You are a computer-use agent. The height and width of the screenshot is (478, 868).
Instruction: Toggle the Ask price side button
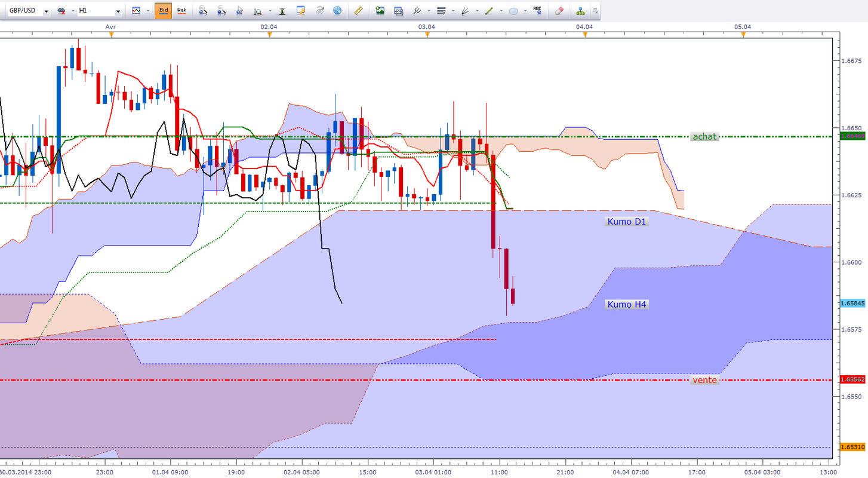181,11
